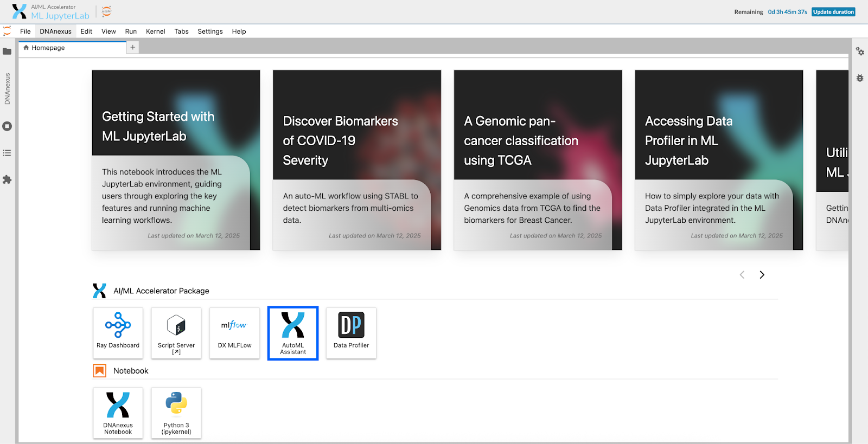Screen dimensions: 868x444
Task: Open the file browser sidebar icon
Action: [x=7, y=52]
